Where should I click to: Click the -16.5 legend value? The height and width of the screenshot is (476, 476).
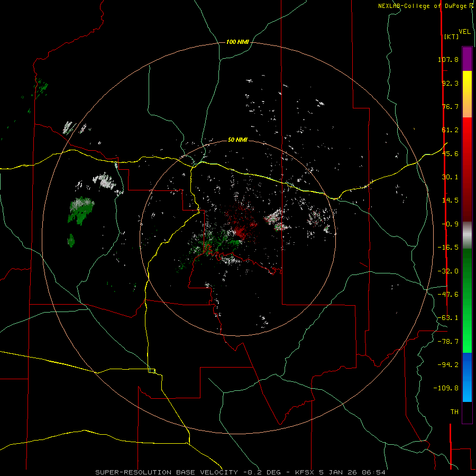tap(448, 248)
